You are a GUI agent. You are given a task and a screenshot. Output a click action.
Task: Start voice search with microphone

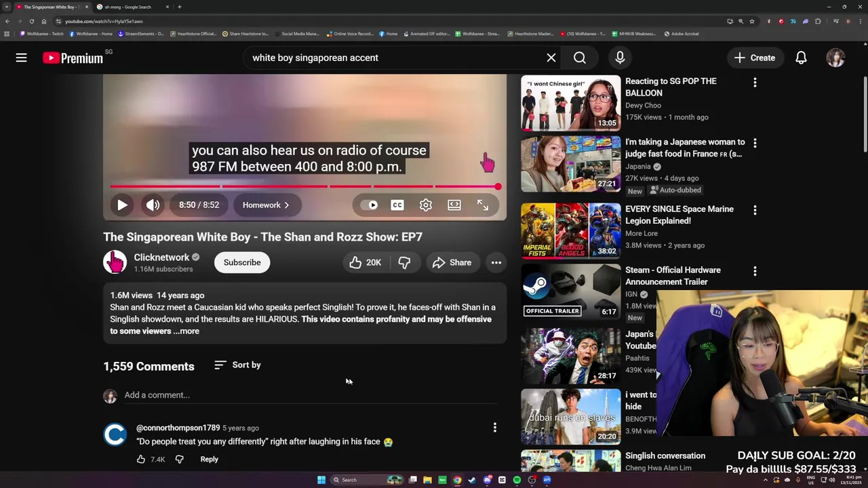pyautogui.click(x=620, y=58)
